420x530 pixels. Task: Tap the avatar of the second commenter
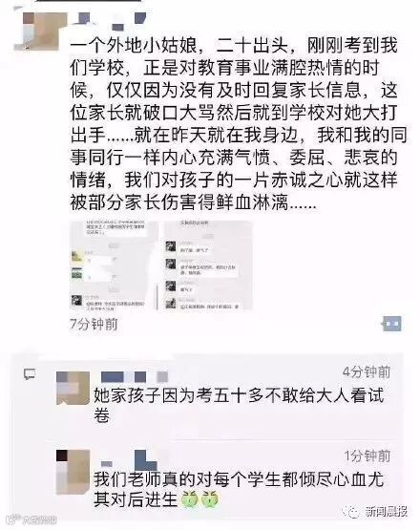click(73, 472)
